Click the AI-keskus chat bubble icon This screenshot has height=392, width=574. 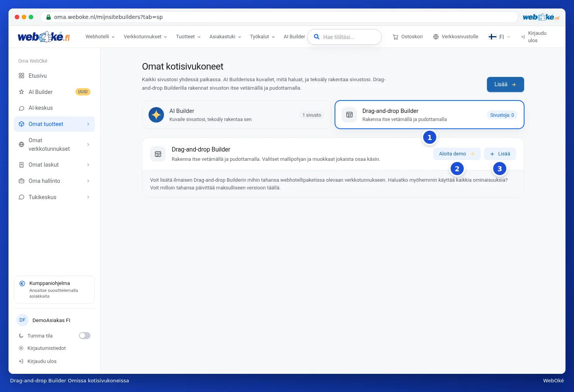click(x=22, y=108)
